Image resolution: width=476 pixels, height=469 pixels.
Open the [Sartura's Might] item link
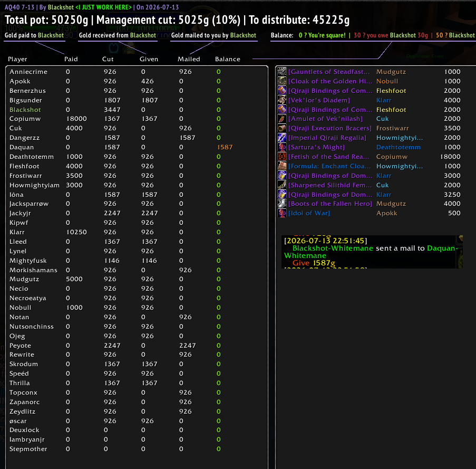pyautogui.click(x=317, y=147)
